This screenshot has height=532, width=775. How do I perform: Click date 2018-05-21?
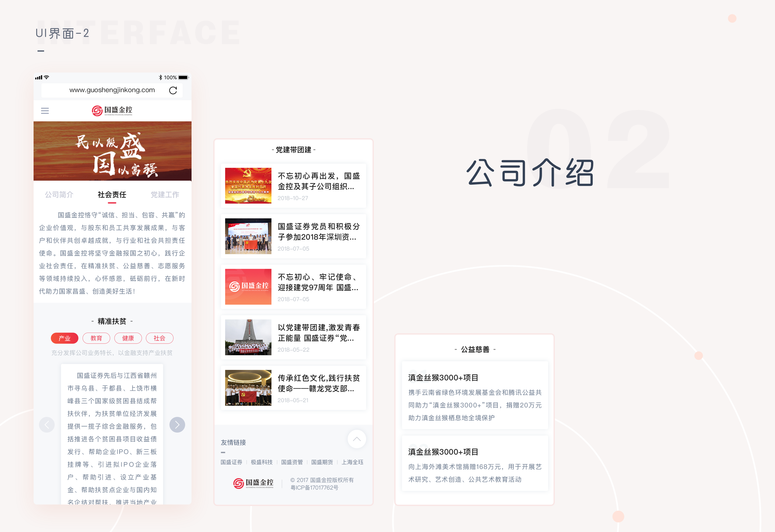(x=293, y=400)
